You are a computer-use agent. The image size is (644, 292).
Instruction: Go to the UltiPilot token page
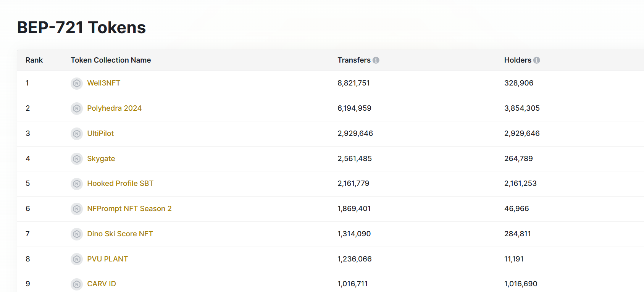pos(100,134)
